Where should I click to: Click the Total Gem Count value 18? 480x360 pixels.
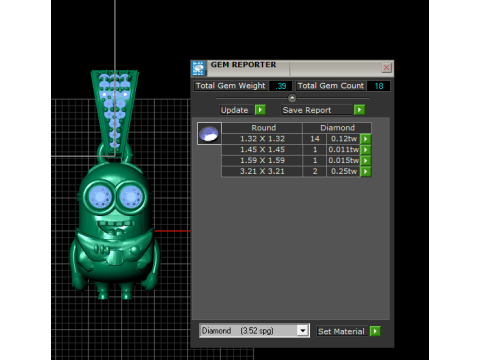click(x=379, y=86)
